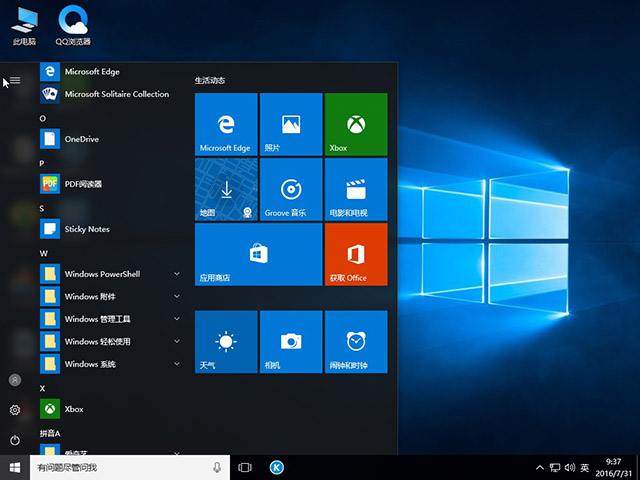Click the Start button on taskbar
Image resolution: width=640 pixels, height=480 pixels.
15,467
